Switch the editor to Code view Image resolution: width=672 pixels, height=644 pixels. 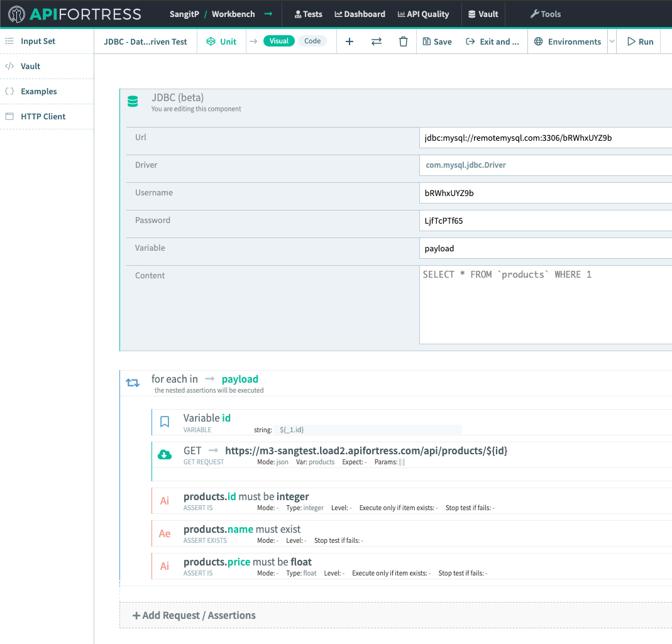coord(312,40)
